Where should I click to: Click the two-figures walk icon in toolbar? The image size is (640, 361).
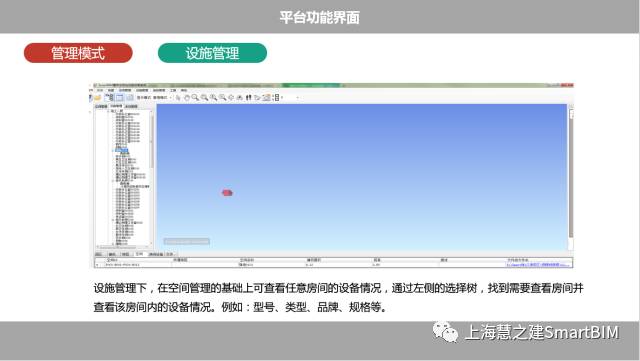pyautogui.click(x=248, y=98)
